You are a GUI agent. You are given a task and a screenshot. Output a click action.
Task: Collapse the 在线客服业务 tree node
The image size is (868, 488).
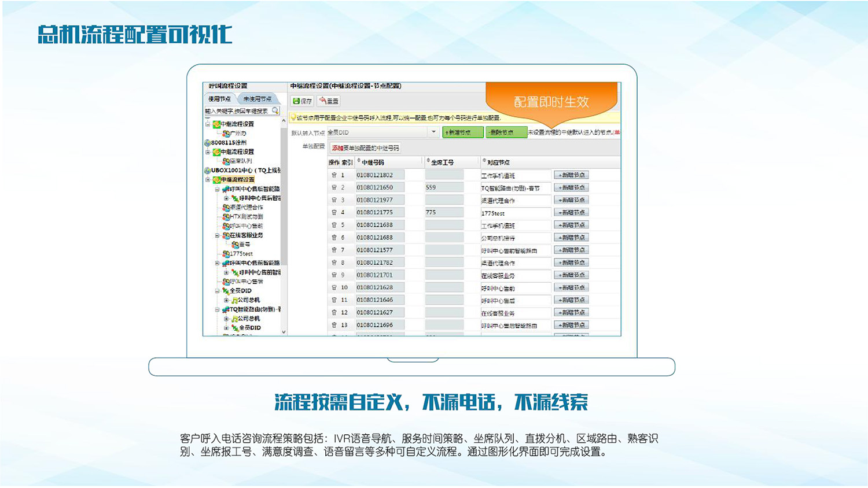(217, 236)
